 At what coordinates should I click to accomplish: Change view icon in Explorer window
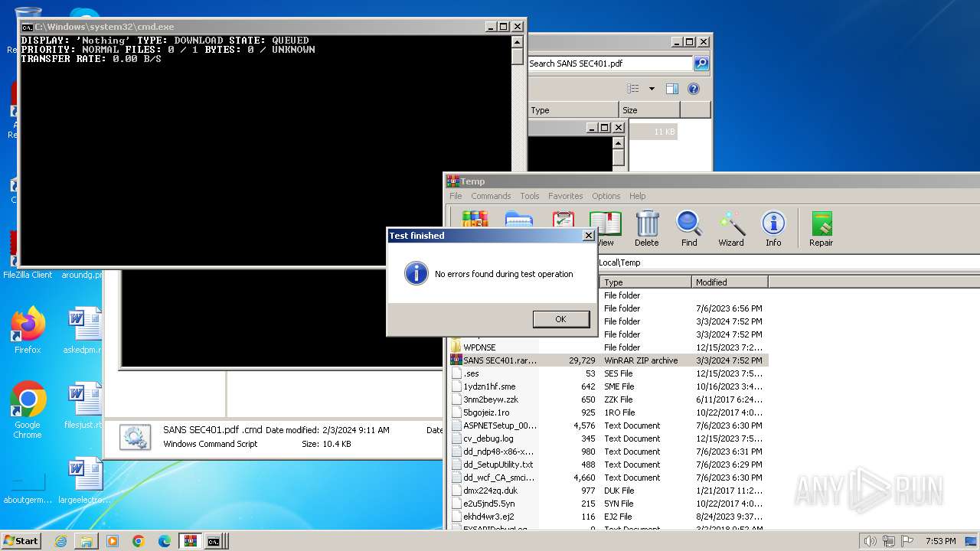(x=633, y=89)
